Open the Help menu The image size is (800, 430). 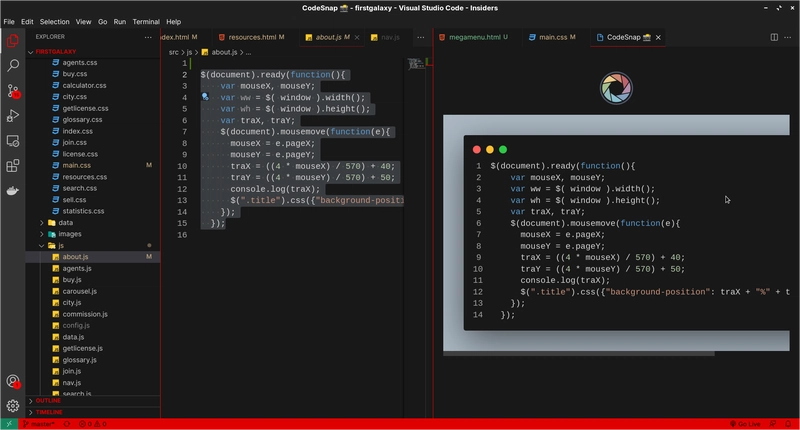pos(173,22)
